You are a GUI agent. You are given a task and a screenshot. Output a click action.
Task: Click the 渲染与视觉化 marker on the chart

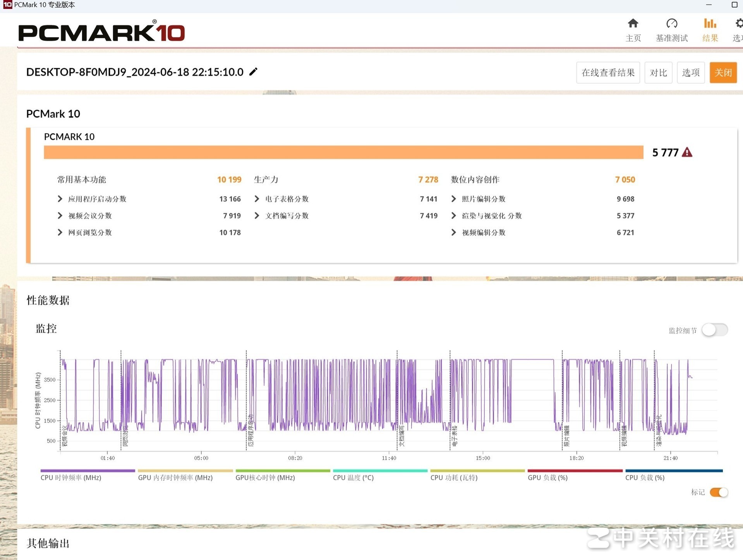click(659, 431)
